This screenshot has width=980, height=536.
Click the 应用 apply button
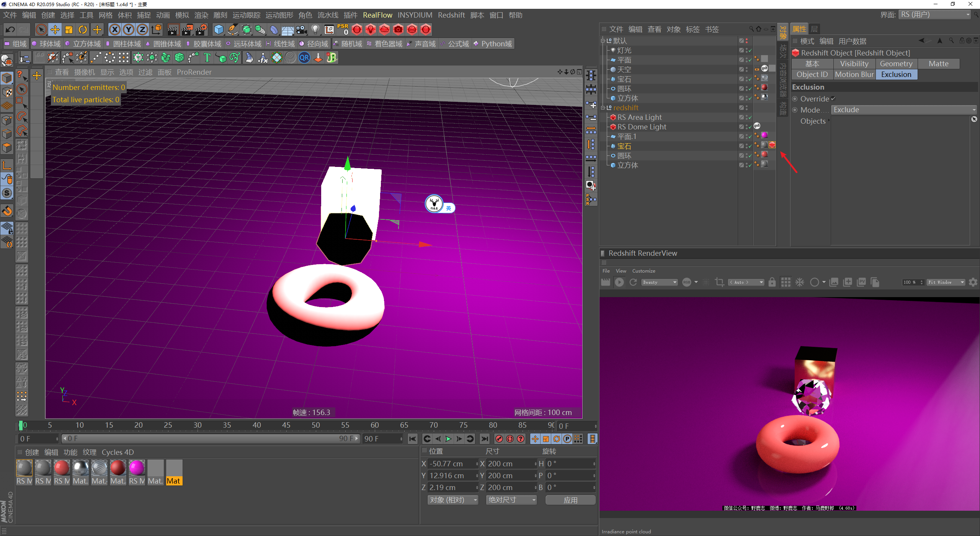(570, 500)
